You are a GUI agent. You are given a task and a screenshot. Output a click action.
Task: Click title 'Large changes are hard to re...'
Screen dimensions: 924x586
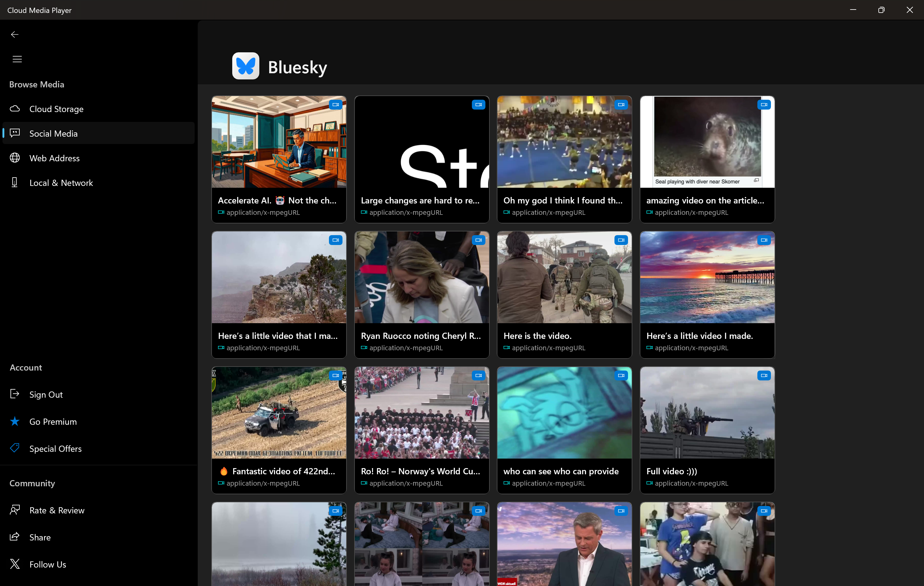coord(420,200)
